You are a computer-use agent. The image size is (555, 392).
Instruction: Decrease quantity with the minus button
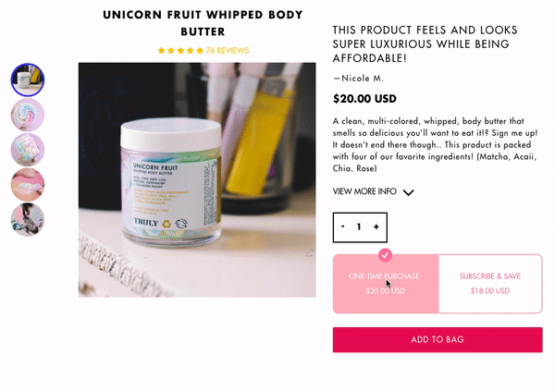[x=342, y=227]
